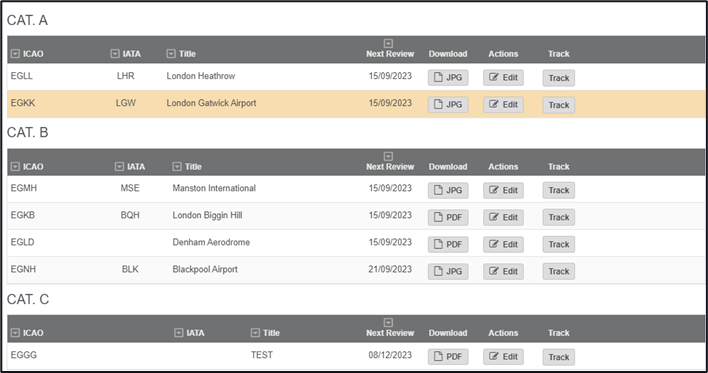Track the EGKB Biggin Hill row
708x373 pixels.
[x=559, y=218]
